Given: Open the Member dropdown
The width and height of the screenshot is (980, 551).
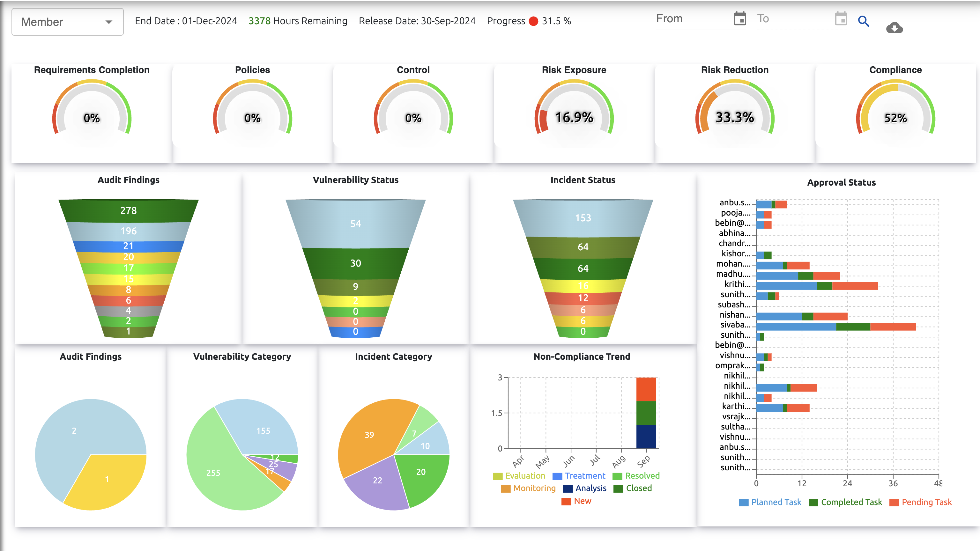Looking at the screenshot, I should click(x=67, y=22).
